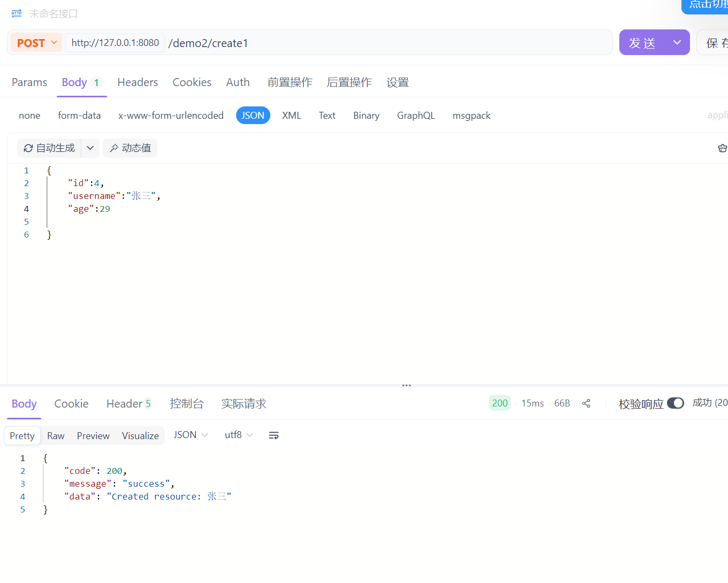Open the Params tab
Image resolution: width=728 pixels, height=583 pixels.
pos(29,82)
